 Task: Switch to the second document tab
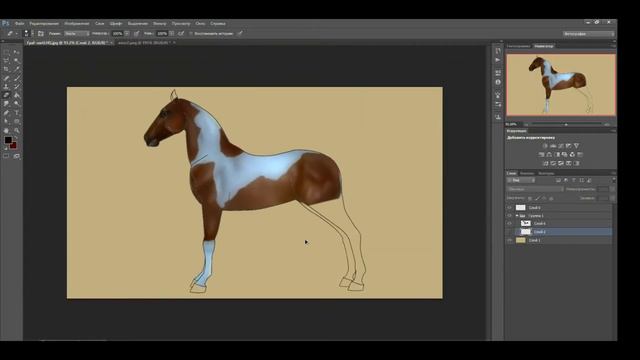coord(144,42)
